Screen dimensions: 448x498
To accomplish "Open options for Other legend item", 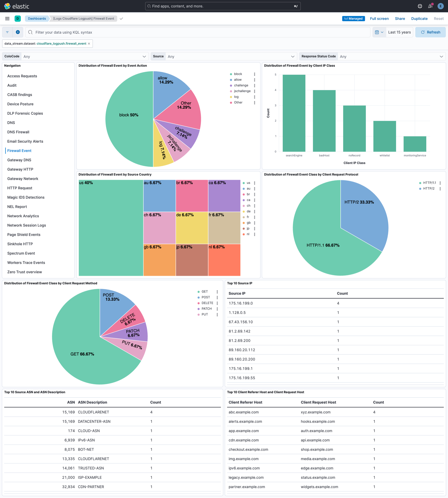I will click(x=254, y=103).
